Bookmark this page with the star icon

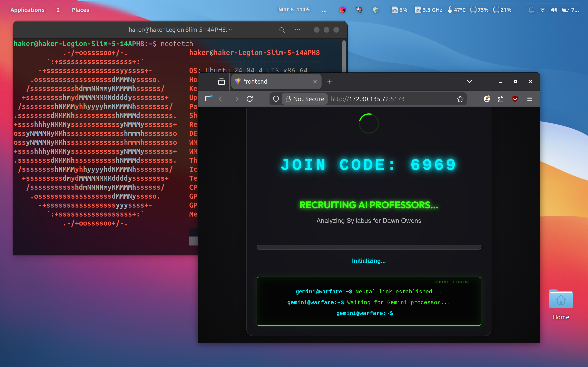point(460,99)
